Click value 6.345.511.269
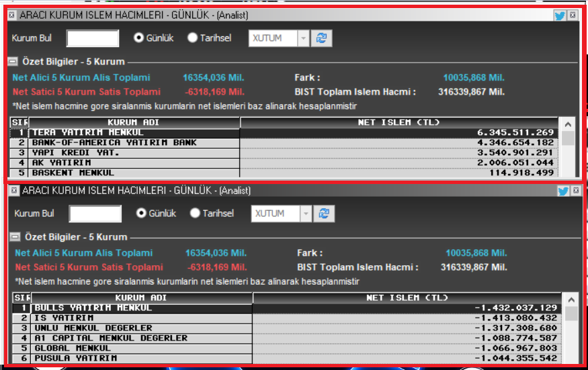This screenshot has width=588, height=370. [515, 133]
